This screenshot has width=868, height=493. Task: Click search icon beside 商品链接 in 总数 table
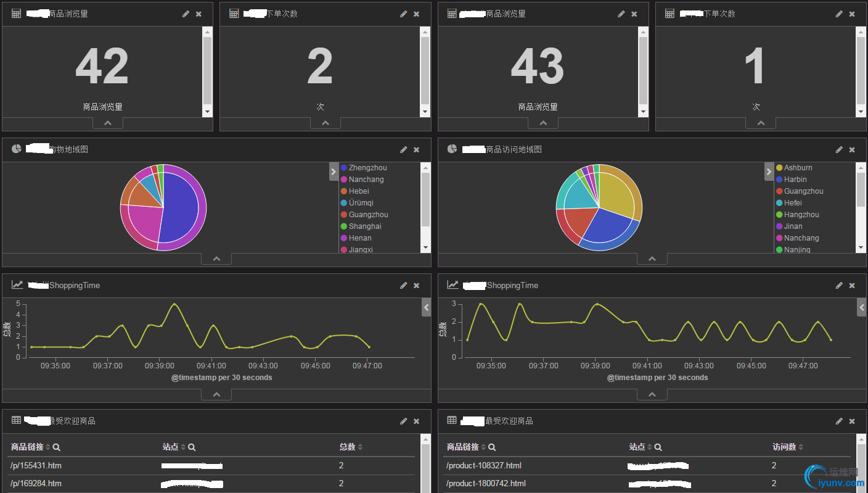(57, 447)
